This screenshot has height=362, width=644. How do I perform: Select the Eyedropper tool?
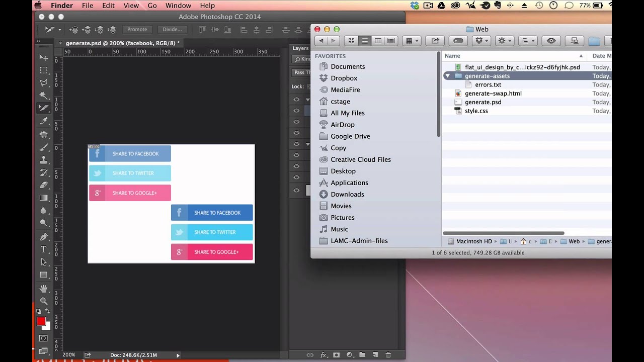coord(44,121)
